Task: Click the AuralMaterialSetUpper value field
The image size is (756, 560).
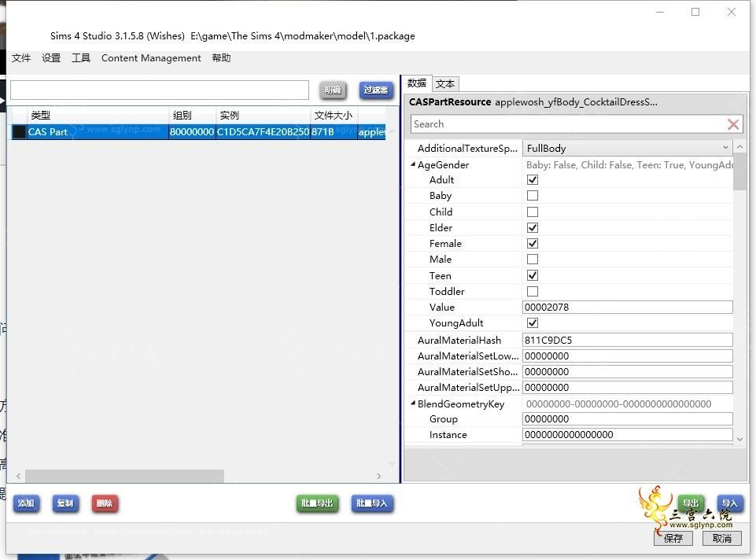Action: point(627,388)
